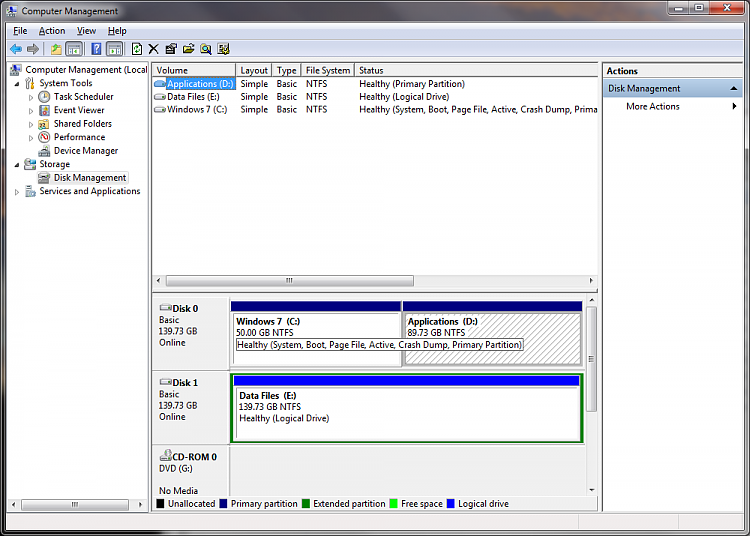Expand Services and Applications node arrow
Image resolution: width=750 pixels, height=536 pixels.
click(x=17, y=192)
